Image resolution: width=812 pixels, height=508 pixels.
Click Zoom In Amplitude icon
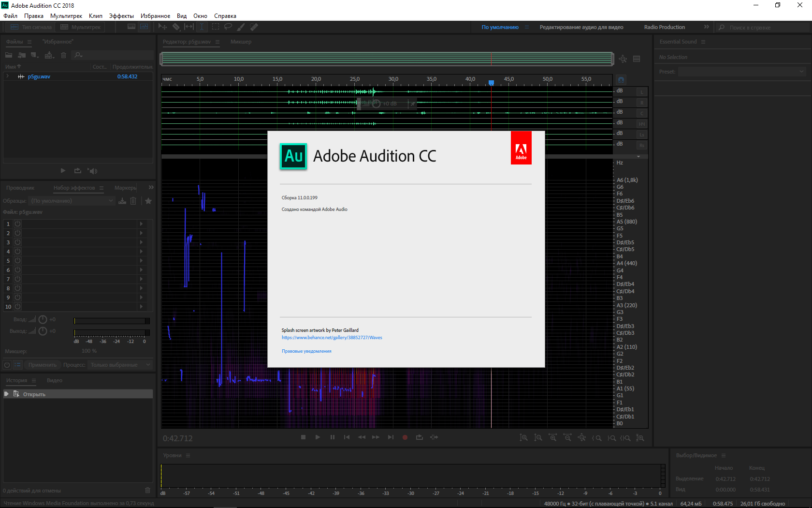pos(523,437)
